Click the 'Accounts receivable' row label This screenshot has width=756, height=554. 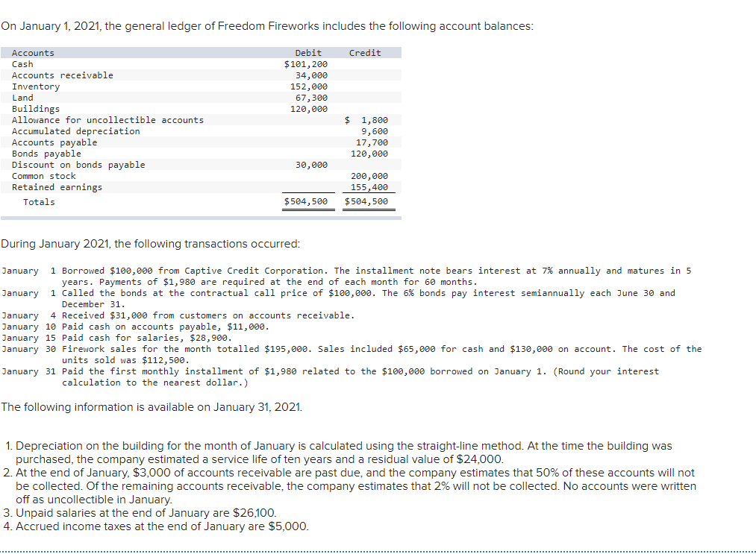click(63, 75)
